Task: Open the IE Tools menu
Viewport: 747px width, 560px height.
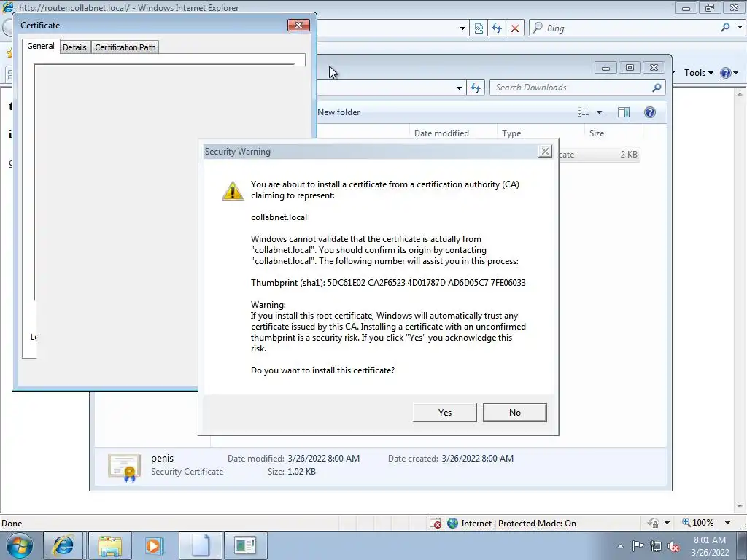Action: pos(698,73)
